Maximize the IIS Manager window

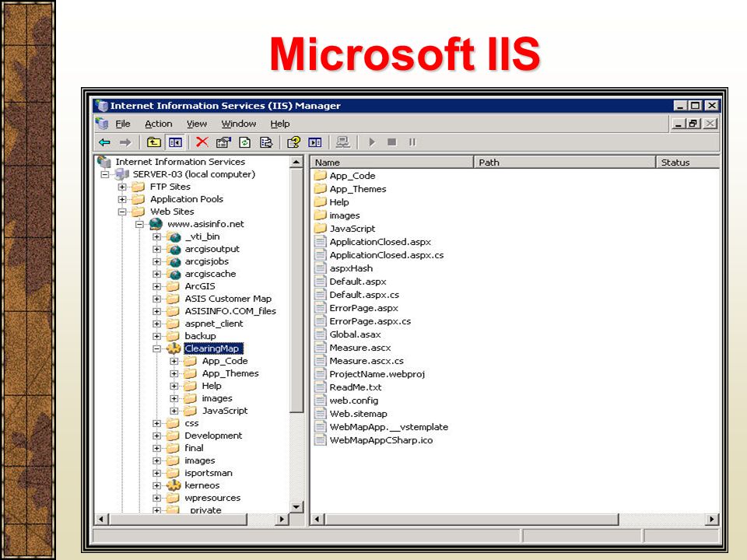point(695,105)
